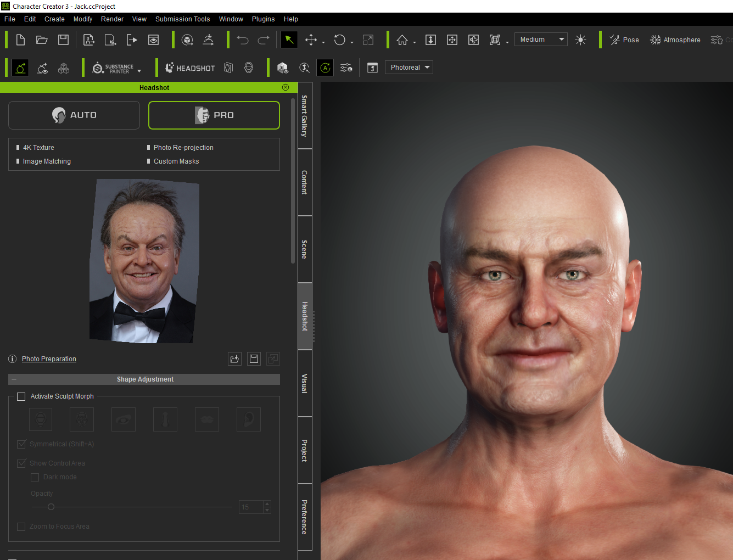This screenshot has height=560, width=733.
Task: Launch the Substance Painter tool
Action: click(x=113, y=68)
